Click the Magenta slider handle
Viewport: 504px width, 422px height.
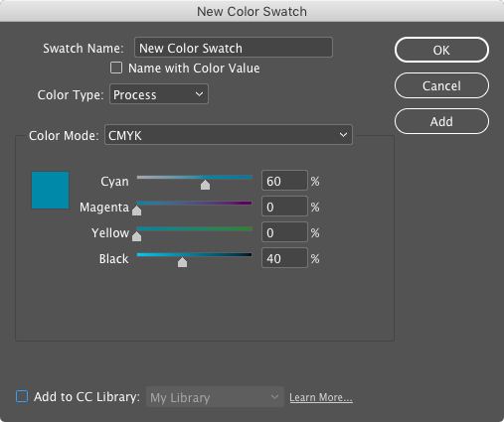point(136,211)
